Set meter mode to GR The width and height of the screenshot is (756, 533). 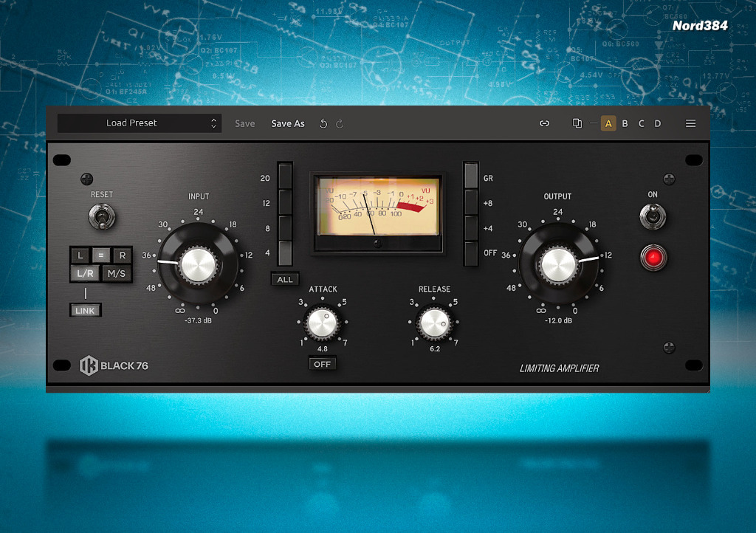coord(471,176)
